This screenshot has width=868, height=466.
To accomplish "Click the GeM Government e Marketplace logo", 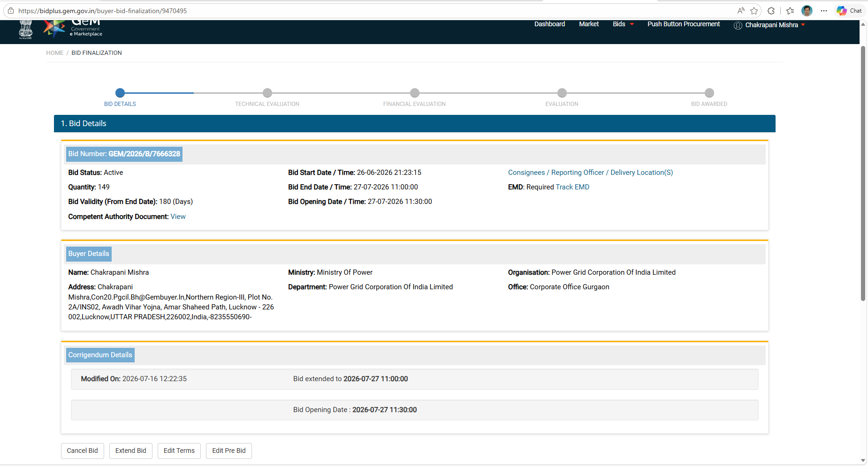I will tap(73, 29).
